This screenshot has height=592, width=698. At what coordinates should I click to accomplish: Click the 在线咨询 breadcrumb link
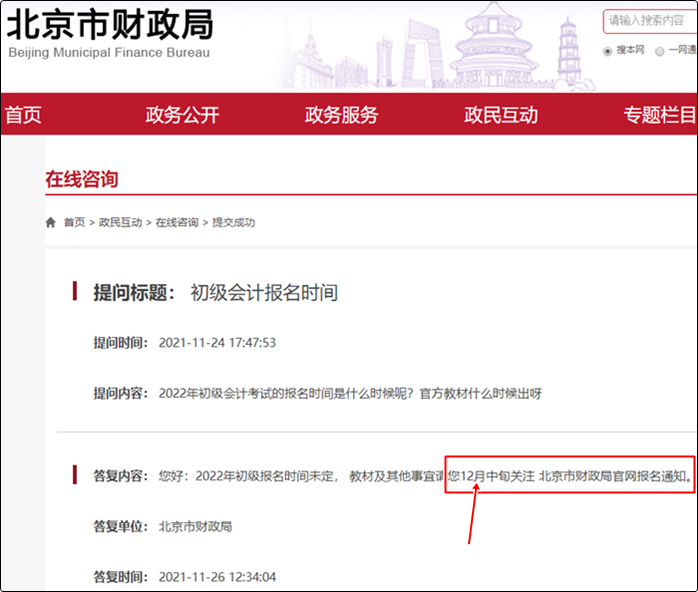point(177,222)
